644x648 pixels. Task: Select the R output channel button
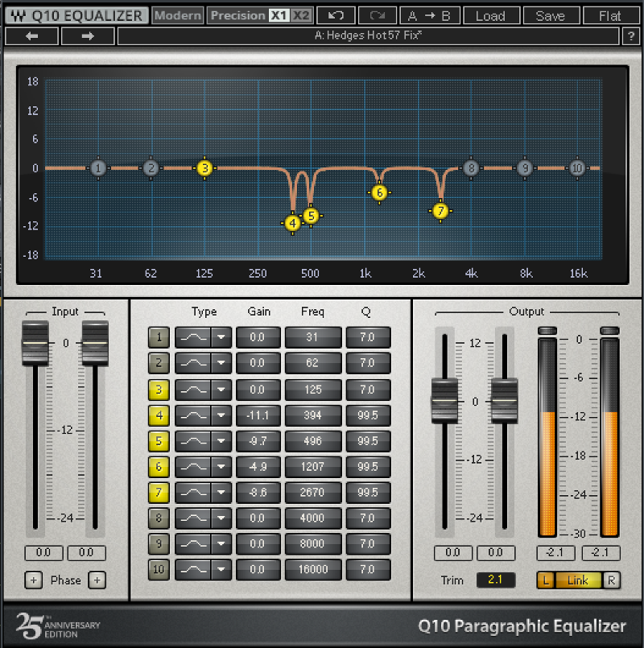pyautogui.click(x=611, y=580)
